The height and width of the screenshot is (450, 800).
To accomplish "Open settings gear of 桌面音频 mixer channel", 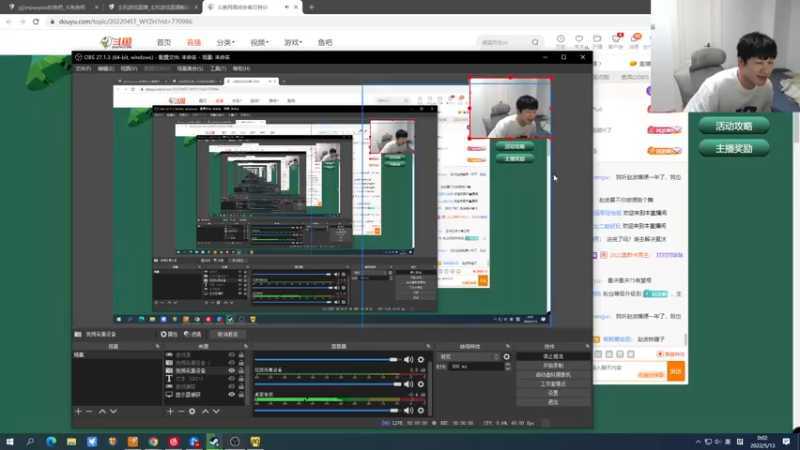I will (421, 410).
